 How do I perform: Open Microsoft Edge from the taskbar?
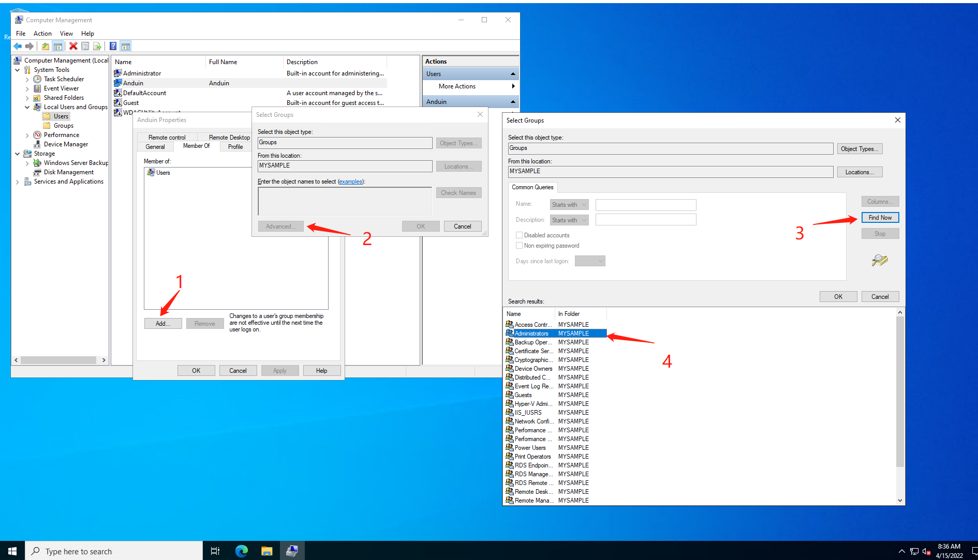click(242, 551)
